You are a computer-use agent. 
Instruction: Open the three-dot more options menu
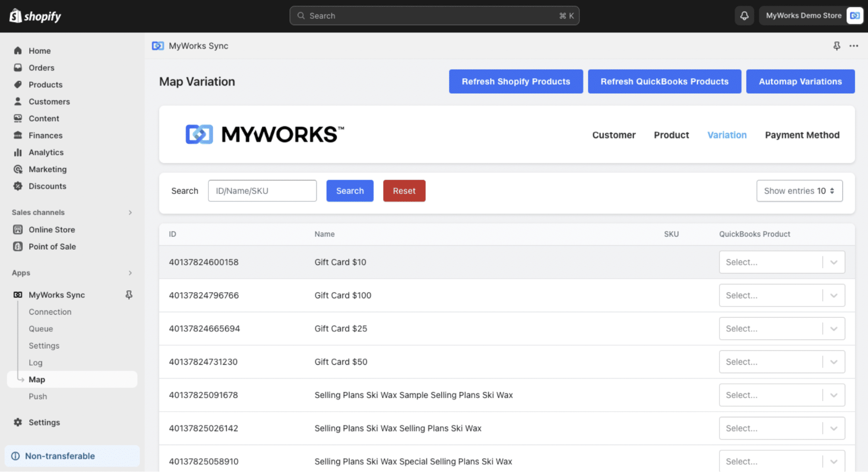tap(853, 46)
